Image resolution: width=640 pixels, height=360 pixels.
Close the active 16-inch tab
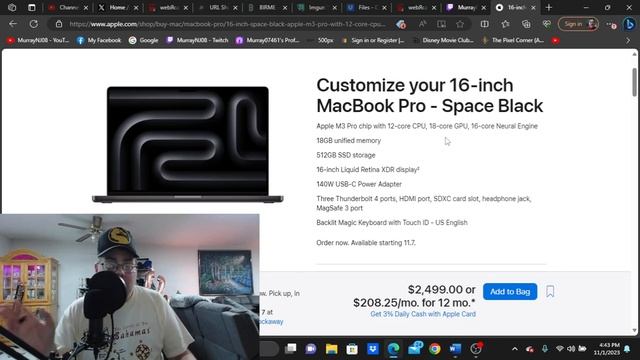click(x=533, y=7)
